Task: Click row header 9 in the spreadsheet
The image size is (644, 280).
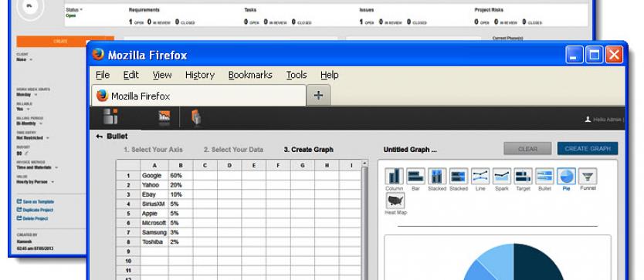Action: point(128,251)
